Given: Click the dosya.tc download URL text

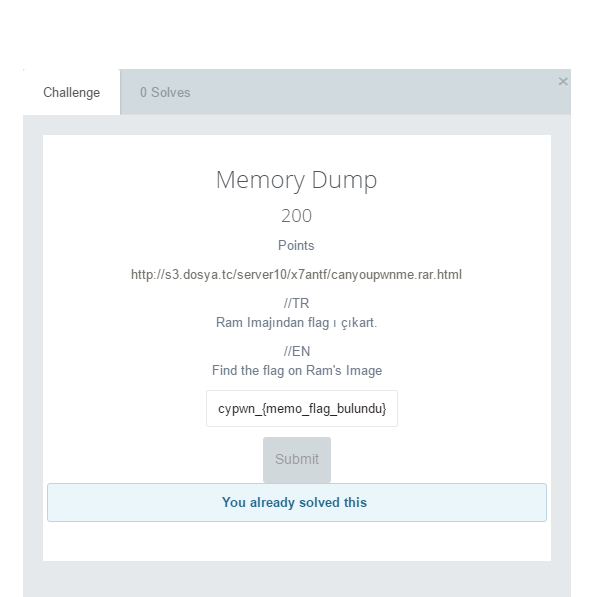Looking at the screenshot, I should [296, 275].
